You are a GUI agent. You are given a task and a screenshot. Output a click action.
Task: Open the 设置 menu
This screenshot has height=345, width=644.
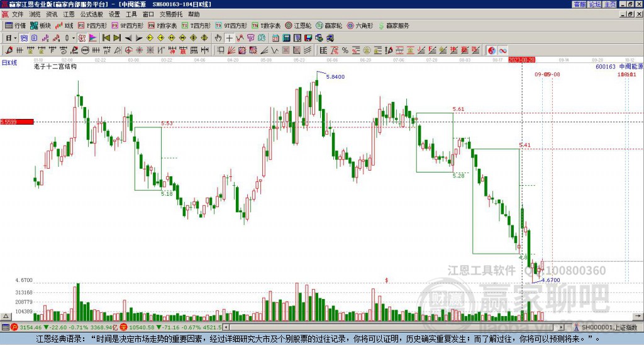tap(114, 14)
